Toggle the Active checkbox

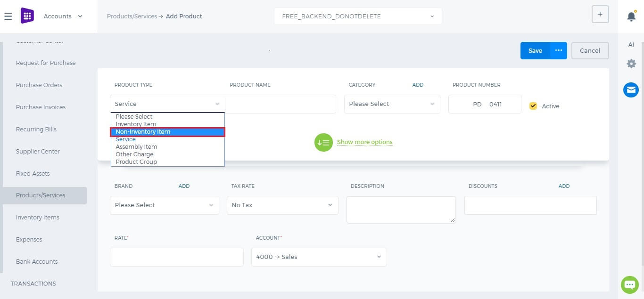tap(533, 106)
